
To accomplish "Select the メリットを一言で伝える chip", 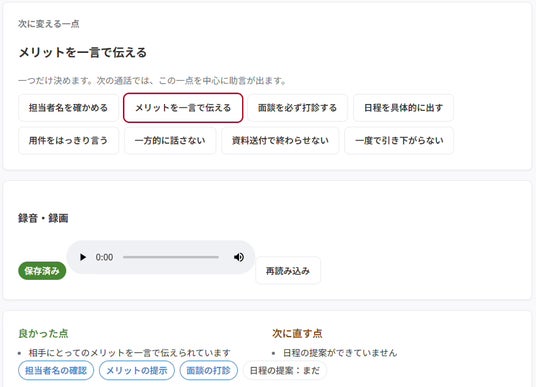I will click(183, 108).
